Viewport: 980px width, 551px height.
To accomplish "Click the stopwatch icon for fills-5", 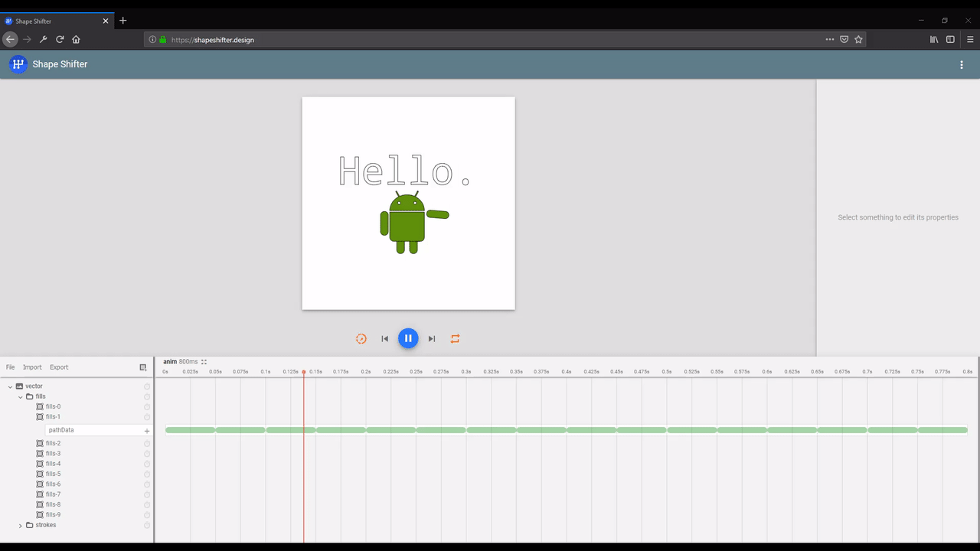I will click(x=147, y=474).
